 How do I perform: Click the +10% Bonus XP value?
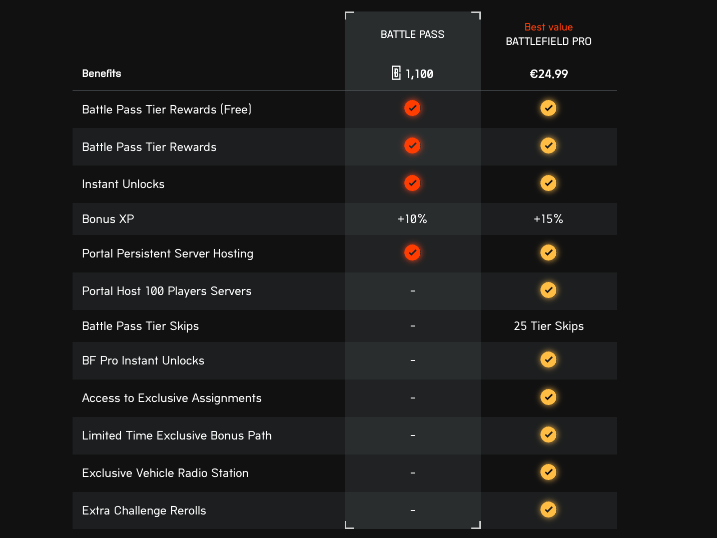[x=412, y=218]
